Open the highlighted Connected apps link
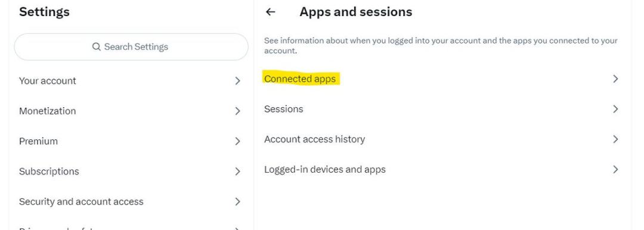Image resolution: width=644 pixels, height=230 pixels. 300,79
